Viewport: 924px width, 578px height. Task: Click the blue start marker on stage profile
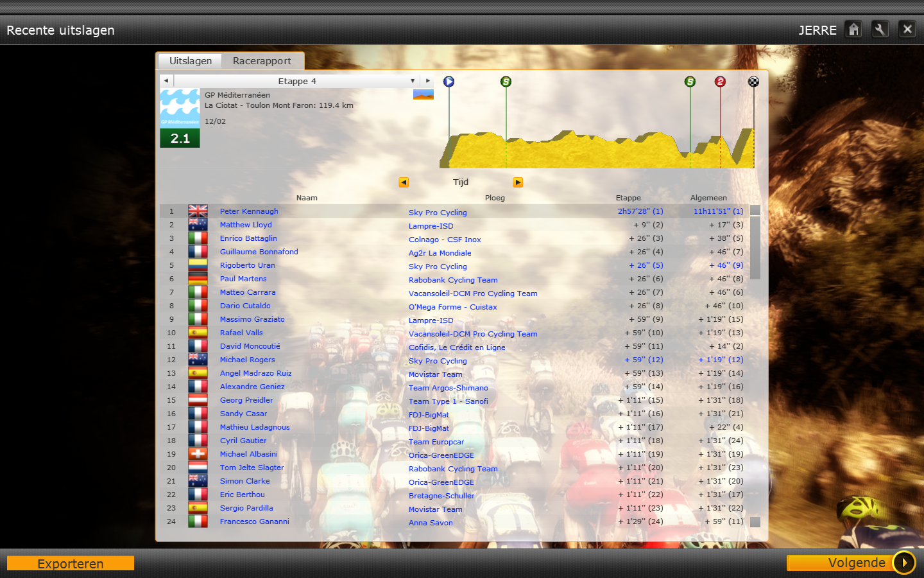click(449, 82)
